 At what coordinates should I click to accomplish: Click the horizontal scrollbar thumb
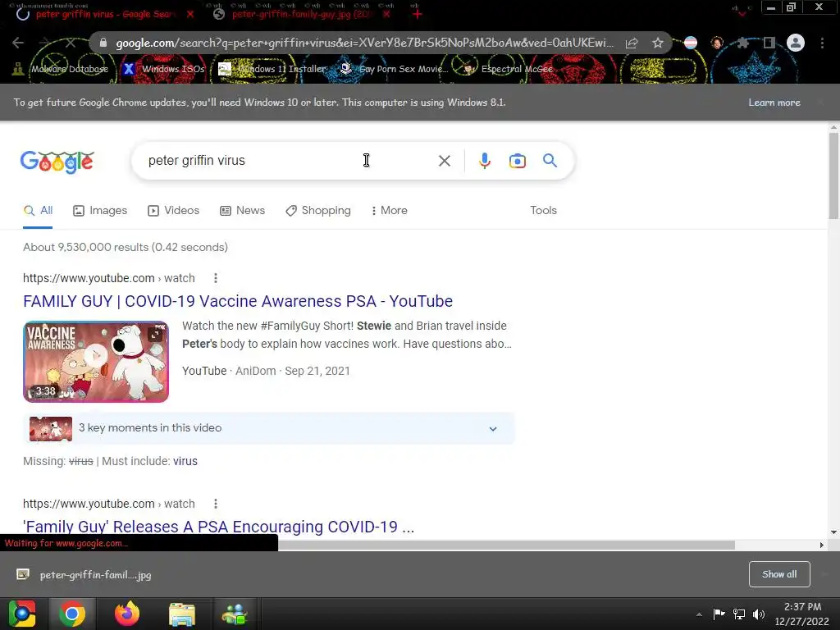pos(506,545)
